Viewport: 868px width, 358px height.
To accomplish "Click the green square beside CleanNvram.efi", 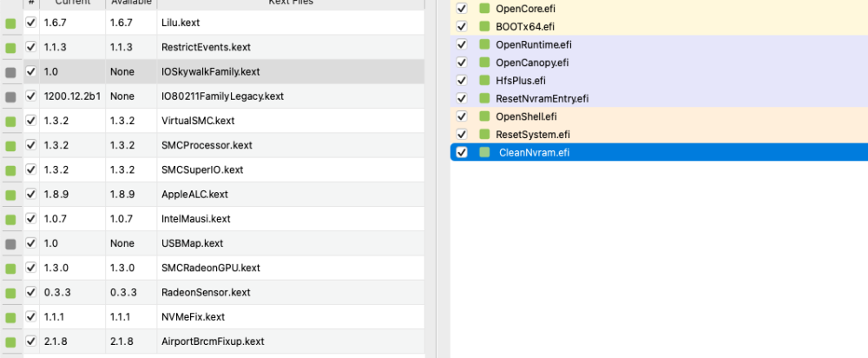I will pos(485,152).
